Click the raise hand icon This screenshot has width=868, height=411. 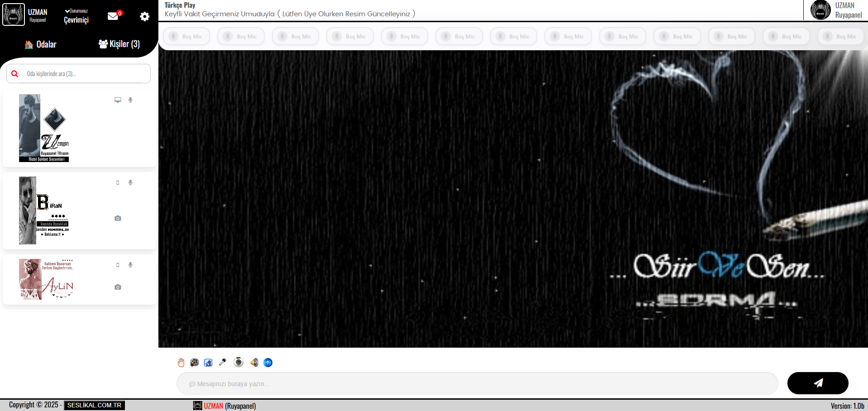coord(181,363)
